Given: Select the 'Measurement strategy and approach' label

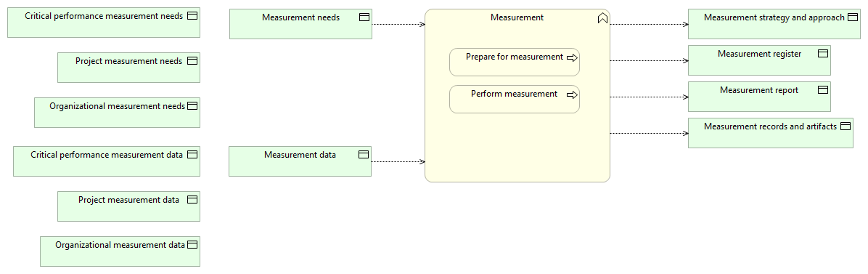Looking at the screenshot, I should click(x=774, y=17).
